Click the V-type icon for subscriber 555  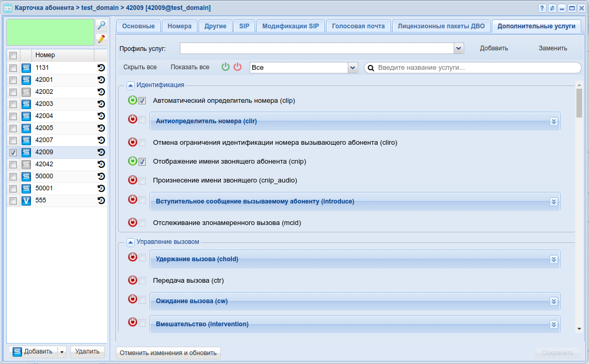[x=26, y=200]
